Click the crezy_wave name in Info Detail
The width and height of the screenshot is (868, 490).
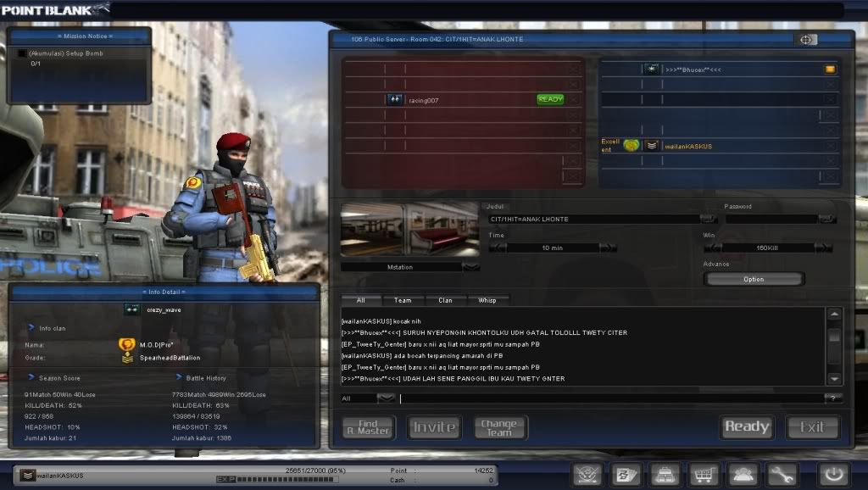tap(164, 310)
